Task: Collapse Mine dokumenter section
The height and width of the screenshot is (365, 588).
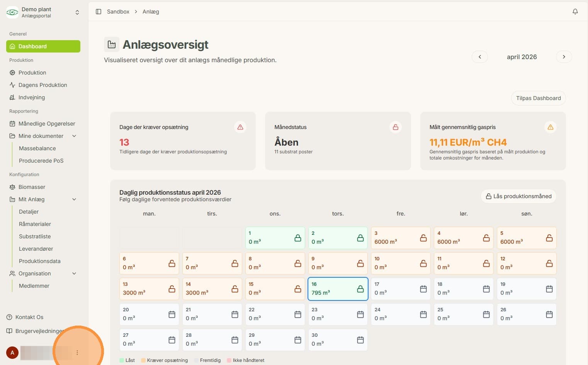Action: click(74, 136)
